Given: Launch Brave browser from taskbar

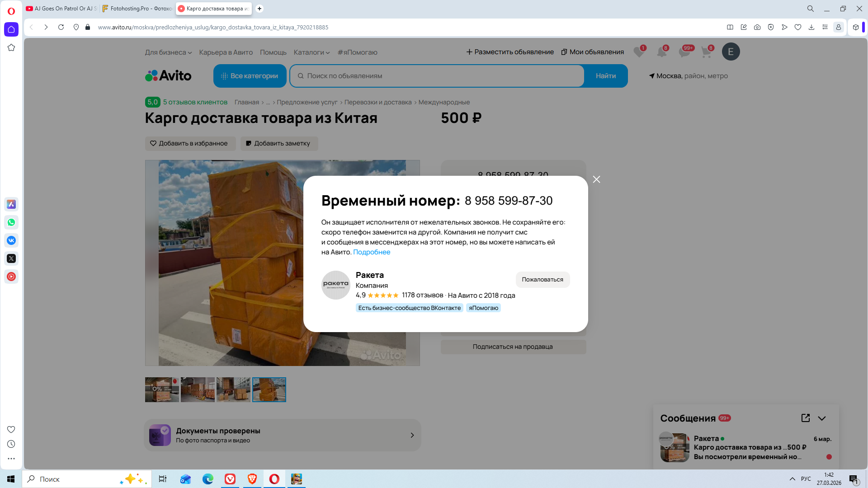Looking at the screenshot, I should point(252,479).
